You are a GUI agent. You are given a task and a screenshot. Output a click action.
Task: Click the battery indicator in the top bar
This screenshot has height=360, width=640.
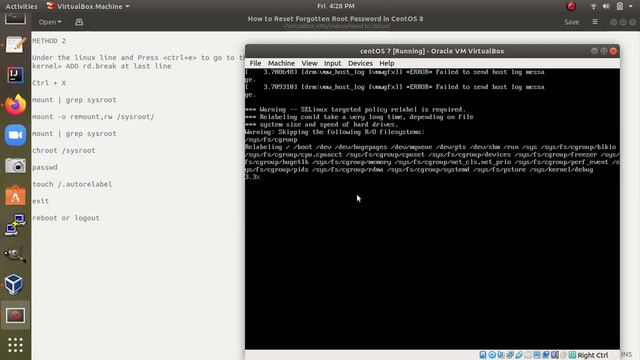point(620,6)
